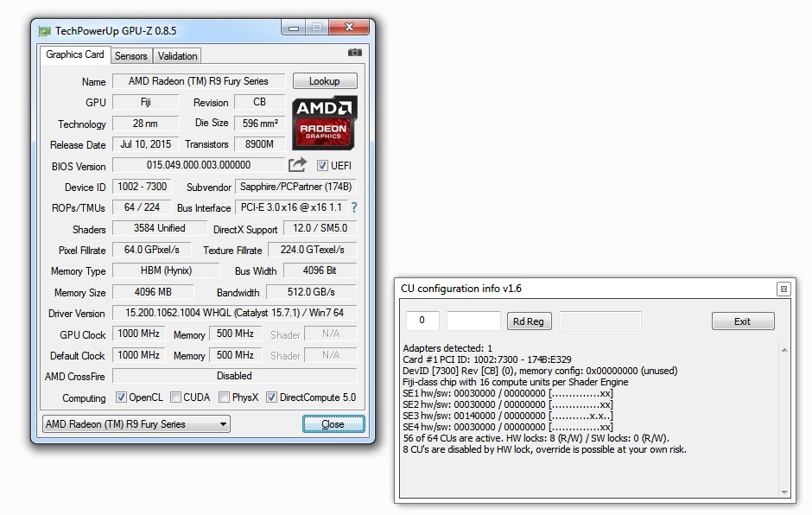Viewport: 812px width, 515px height.
Task: Click the DevID [7300] Rev [CB] line
Action: coord(540,371)
